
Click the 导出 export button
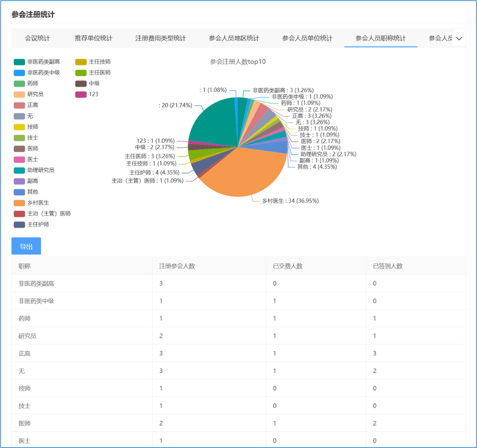pos(26,246)
